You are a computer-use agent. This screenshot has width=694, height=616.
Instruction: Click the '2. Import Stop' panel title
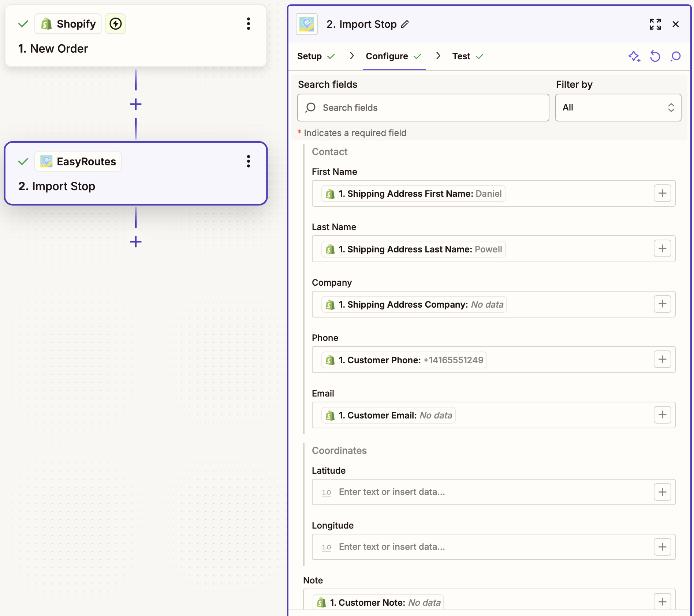click(362, 24)
